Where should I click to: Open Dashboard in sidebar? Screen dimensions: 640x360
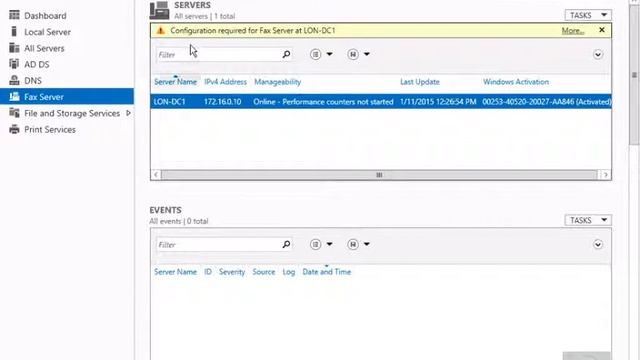[45, 16]
